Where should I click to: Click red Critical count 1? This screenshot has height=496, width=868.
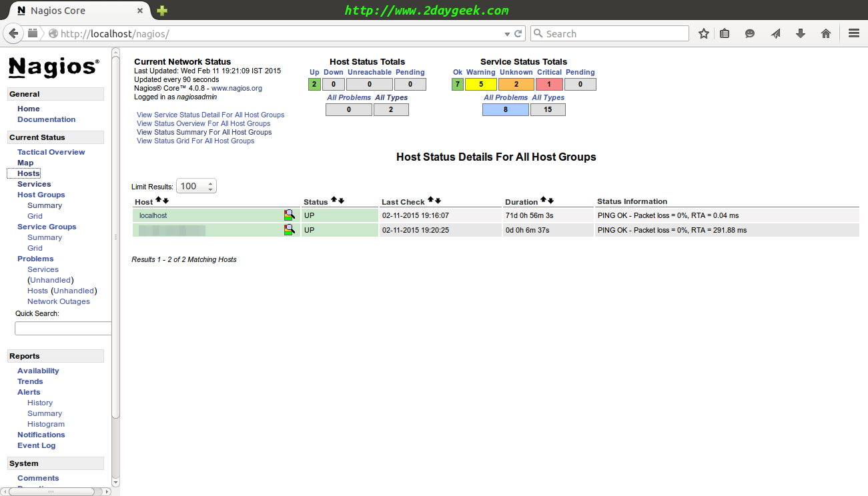(550, 84)
